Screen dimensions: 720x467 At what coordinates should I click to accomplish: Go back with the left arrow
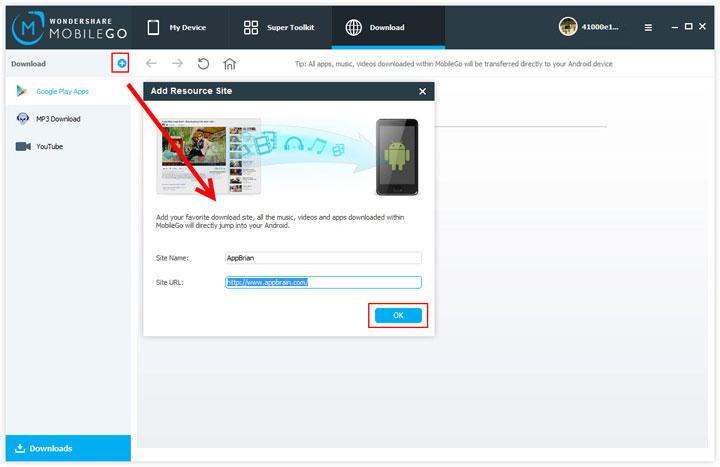[151, 63]
